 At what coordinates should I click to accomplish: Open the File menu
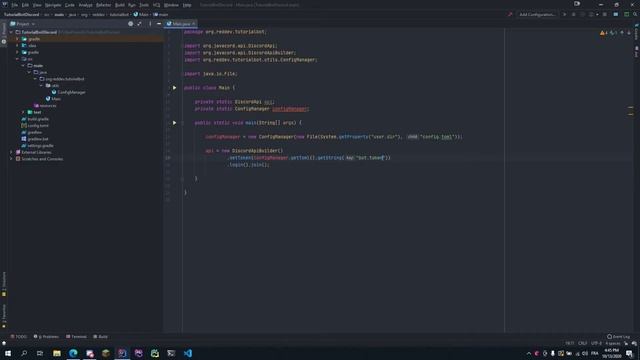click(15, 5)
